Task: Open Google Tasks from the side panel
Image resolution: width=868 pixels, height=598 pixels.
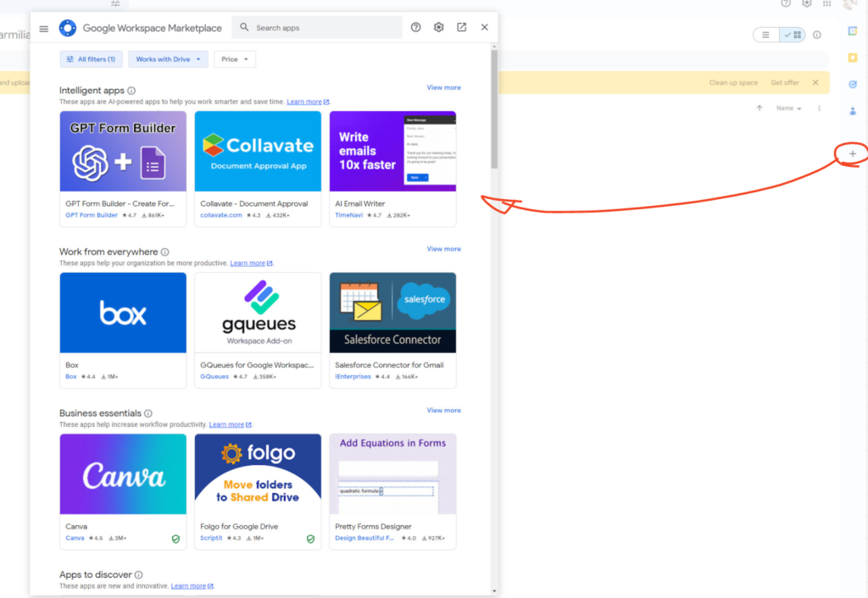Action: (x=853, y=85)
